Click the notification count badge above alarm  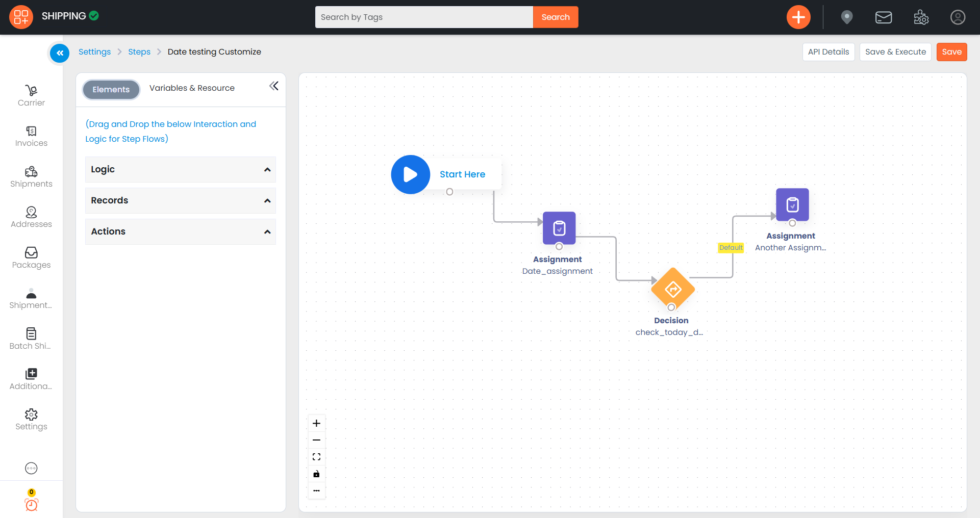[32, 493]
